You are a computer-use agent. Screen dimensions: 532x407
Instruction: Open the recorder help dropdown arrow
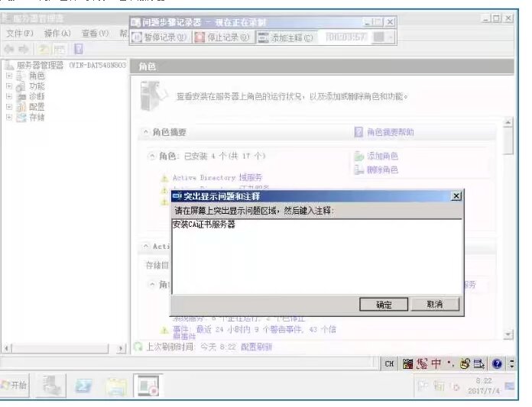391,37
